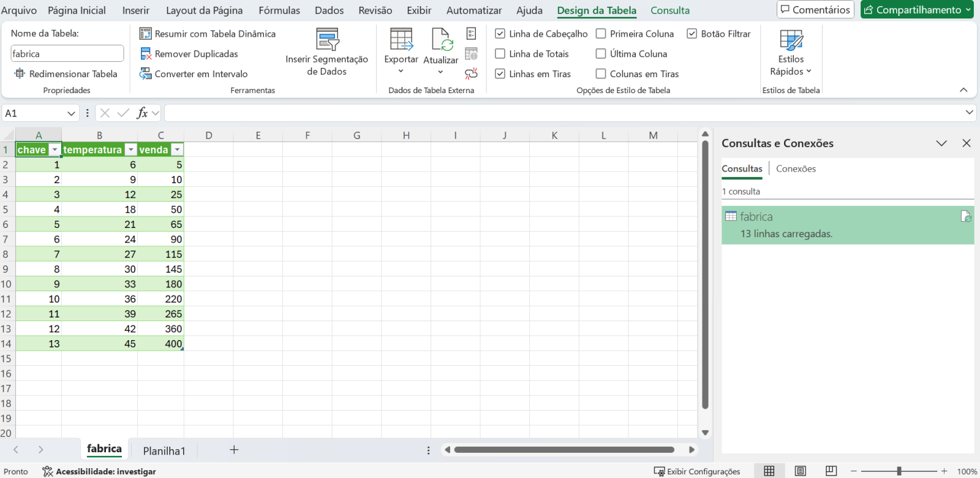Click the Nome da Tabela input field
The width and height of the screenshot is (980, 478).
point(67,54)
